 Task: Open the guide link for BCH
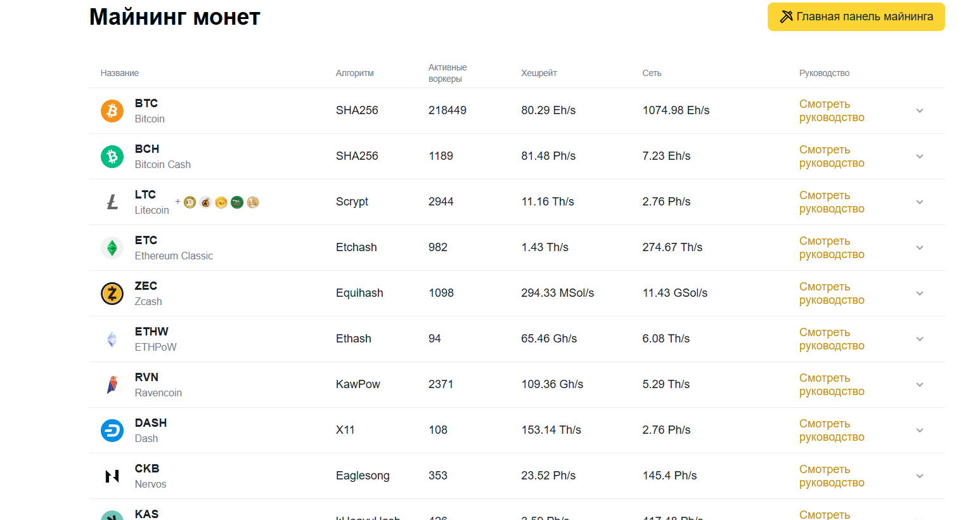click(x=832, y=157)
